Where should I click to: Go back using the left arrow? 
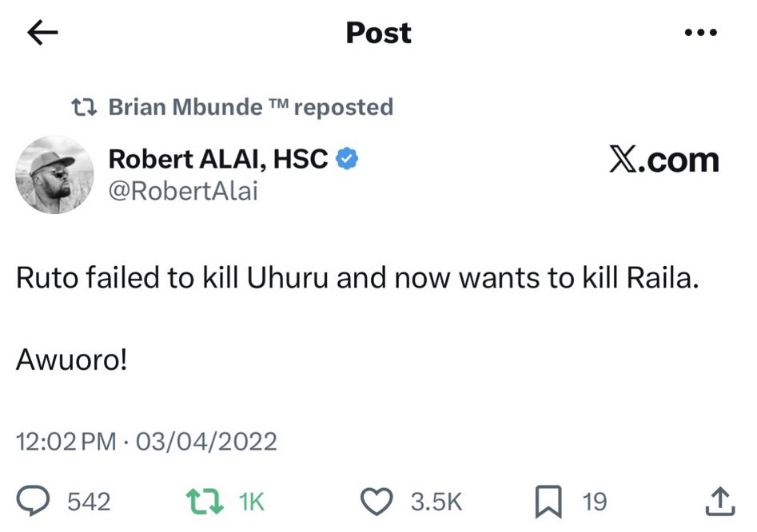tap(42, 33)
